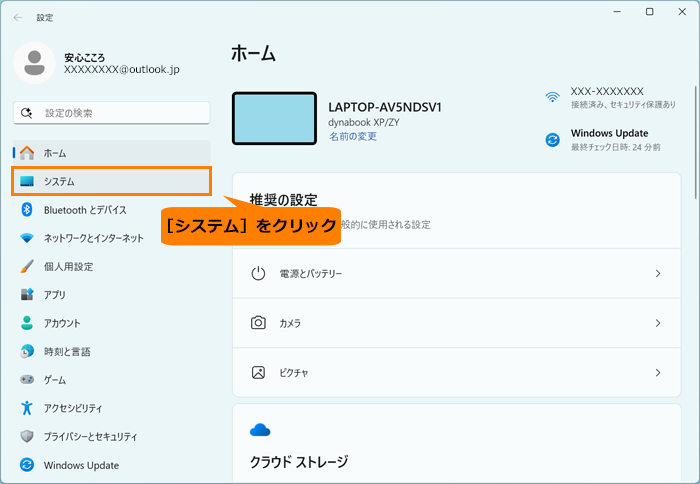Click the network Wi-Fi icon in sidebar

(27, 238)
